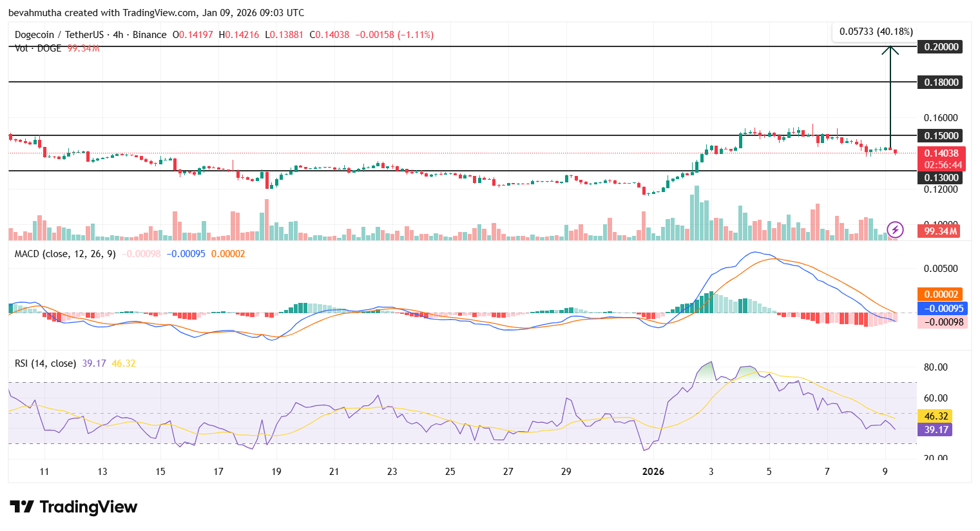Click the purple 39.17 RSI value badge
The height and width of the screenshot is (531, 980).
click(934, 429)
